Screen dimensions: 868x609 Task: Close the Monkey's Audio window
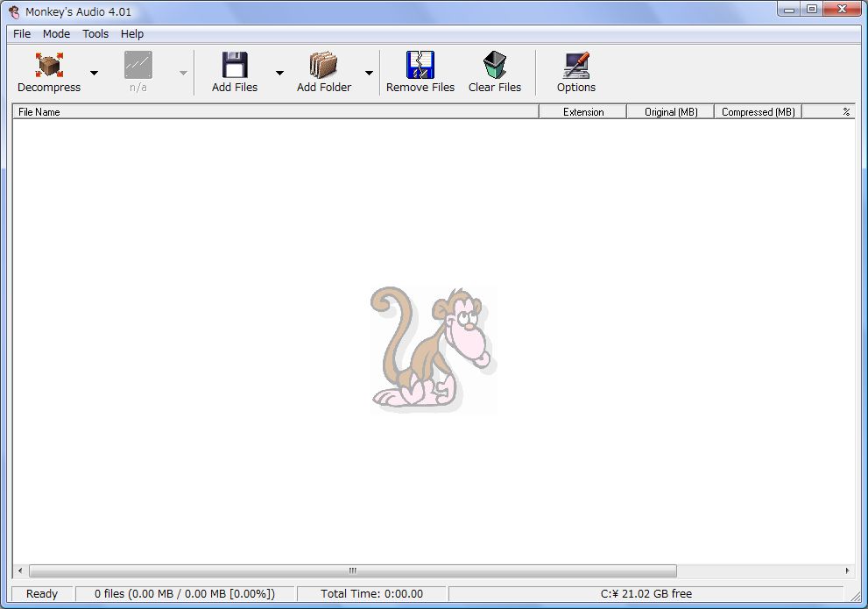[843, 9]
